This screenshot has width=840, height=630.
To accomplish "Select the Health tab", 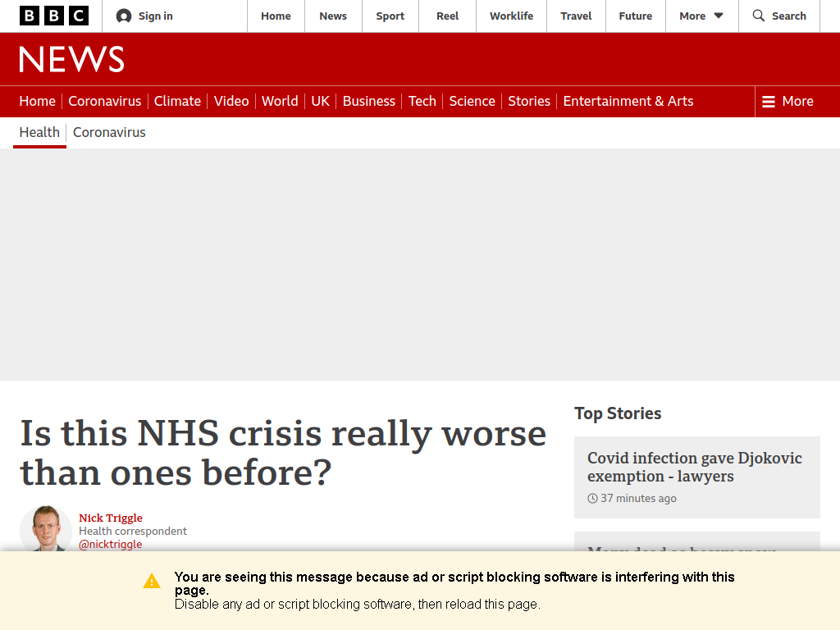I will click(x=39, y=132).
